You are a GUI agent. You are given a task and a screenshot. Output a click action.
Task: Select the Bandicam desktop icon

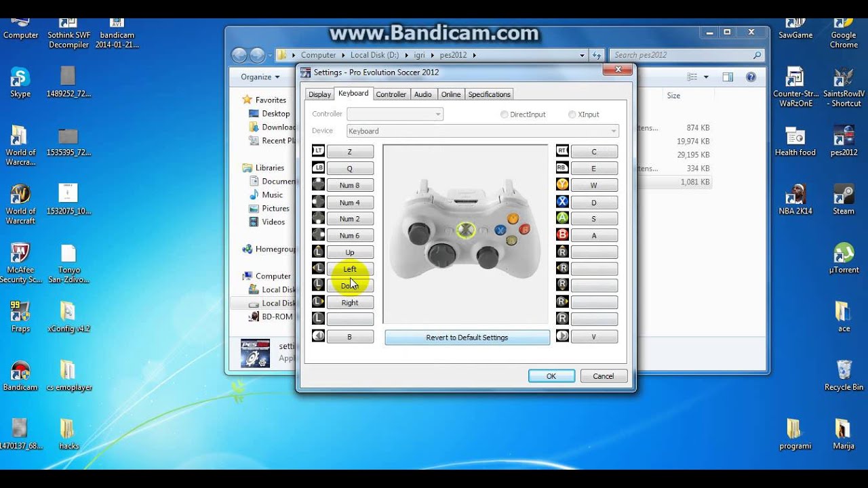[x=20, y=375]
